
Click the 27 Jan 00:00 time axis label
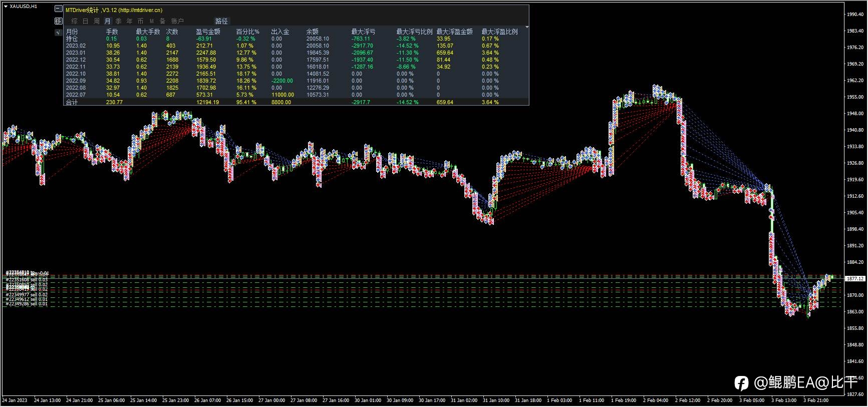point(272,400)
